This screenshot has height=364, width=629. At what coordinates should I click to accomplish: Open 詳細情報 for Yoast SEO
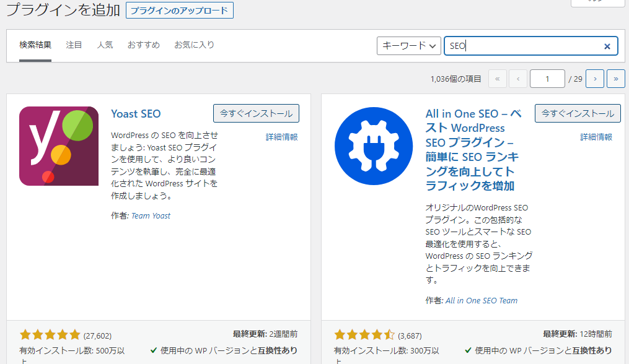[x=281, y=137]
